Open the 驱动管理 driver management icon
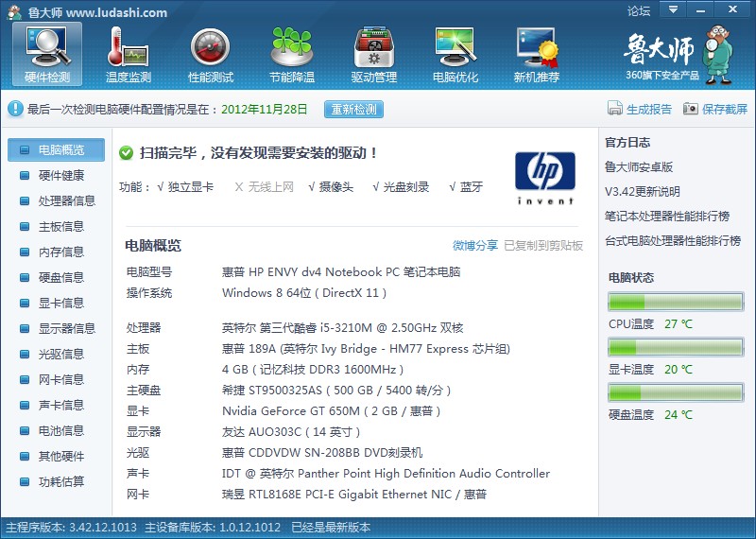Image resolution: width=756 pixels, height=539 pixels. tap(373, 55)
